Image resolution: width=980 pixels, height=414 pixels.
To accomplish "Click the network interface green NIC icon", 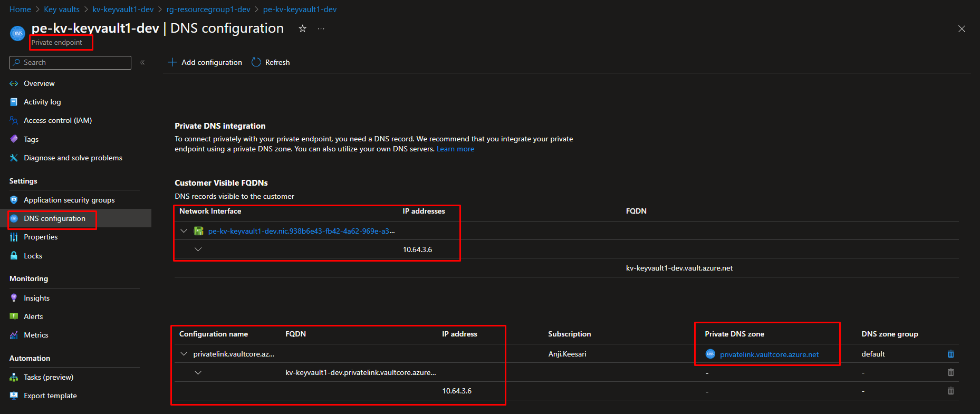I will [x=199, y=231].
